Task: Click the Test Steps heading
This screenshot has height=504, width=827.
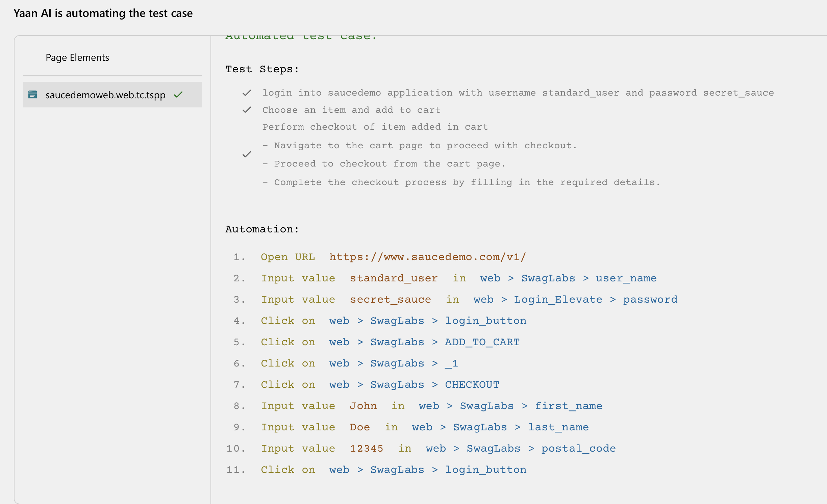Action: coord(262,69)
